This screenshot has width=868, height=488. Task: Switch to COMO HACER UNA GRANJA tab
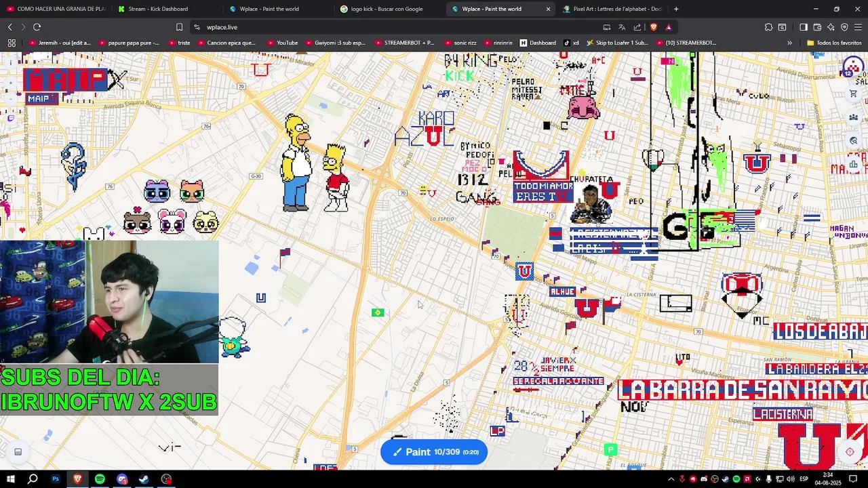coord(56,9)
